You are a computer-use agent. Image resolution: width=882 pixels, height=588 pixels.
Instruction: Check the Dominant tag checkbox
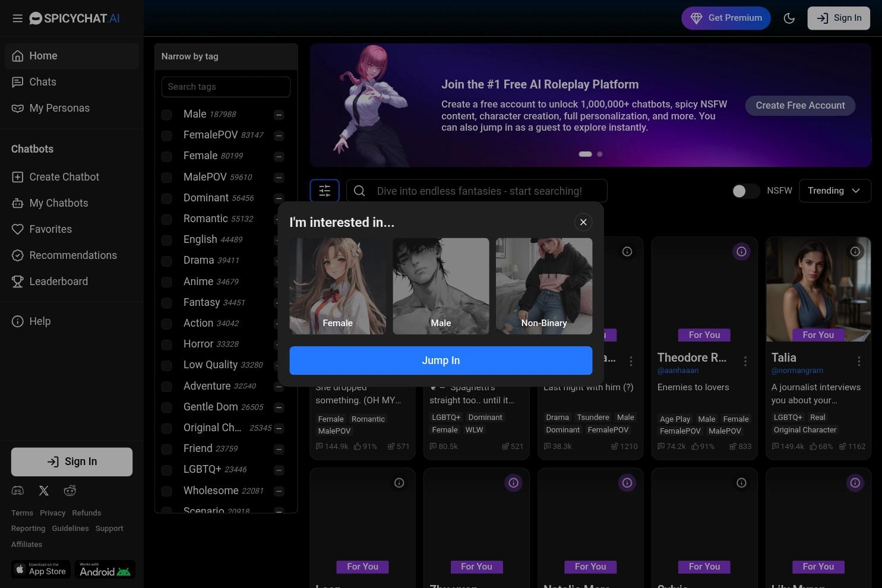167,198
